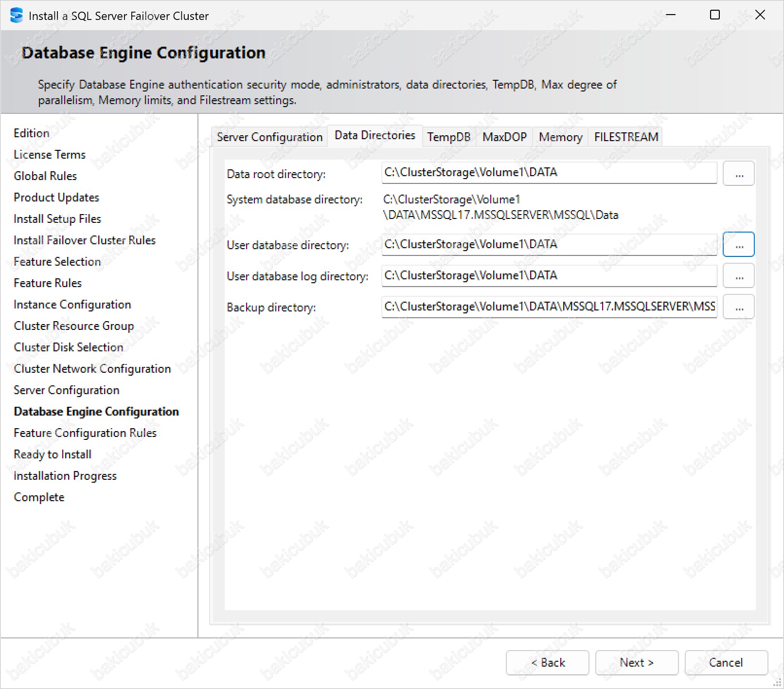
Task: Cancel the failover cluster installation
Action: pos(726,663)
